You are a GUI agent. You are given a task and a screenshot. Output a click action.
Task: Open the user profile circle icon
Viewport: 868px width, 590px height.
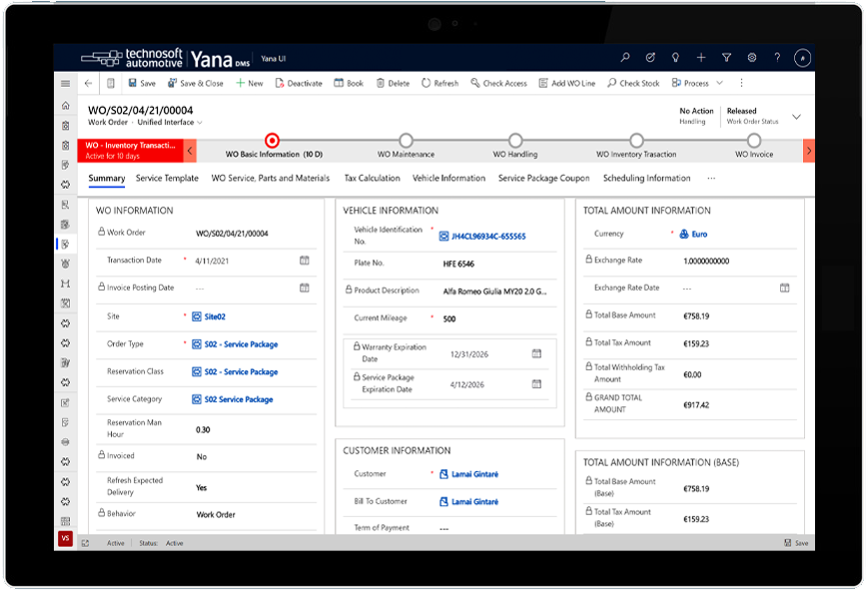pyautogui.click(x=802, y=58)
